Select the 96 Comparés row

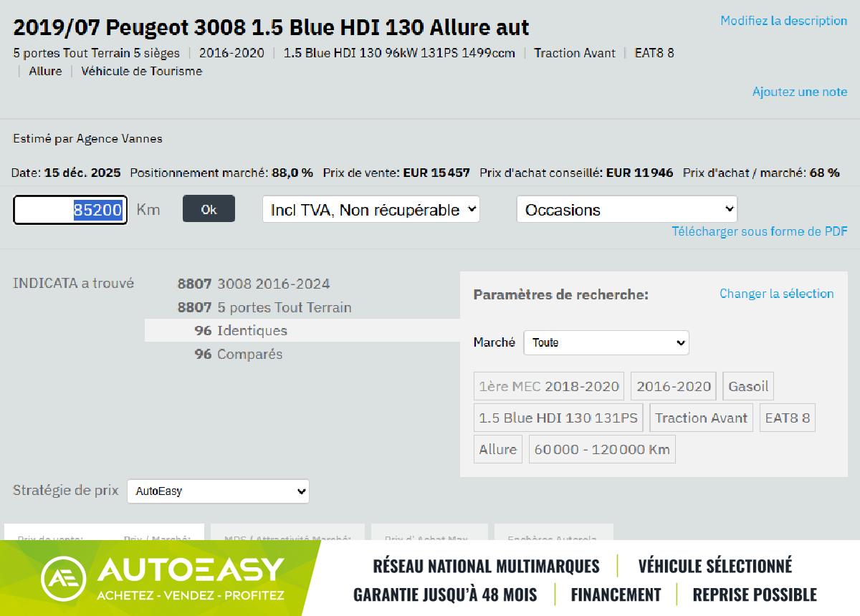238,355
